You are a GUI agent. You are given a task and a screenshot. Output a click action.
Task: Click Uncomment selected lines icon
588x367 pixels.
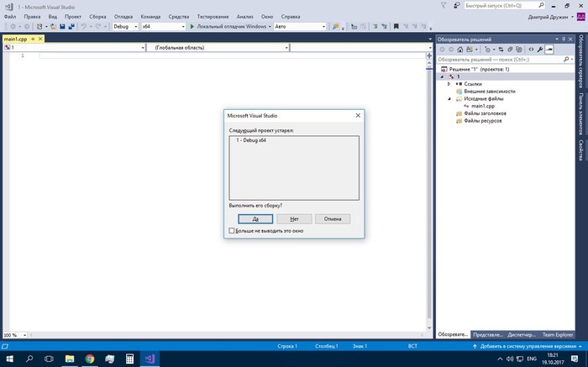coord(384,27)
